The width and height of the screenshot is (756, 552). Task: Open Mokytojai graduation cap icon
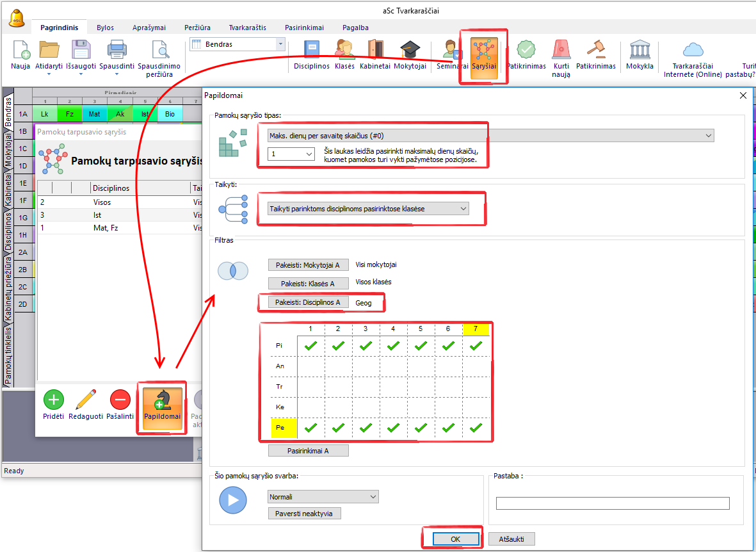tap(410, 51)
